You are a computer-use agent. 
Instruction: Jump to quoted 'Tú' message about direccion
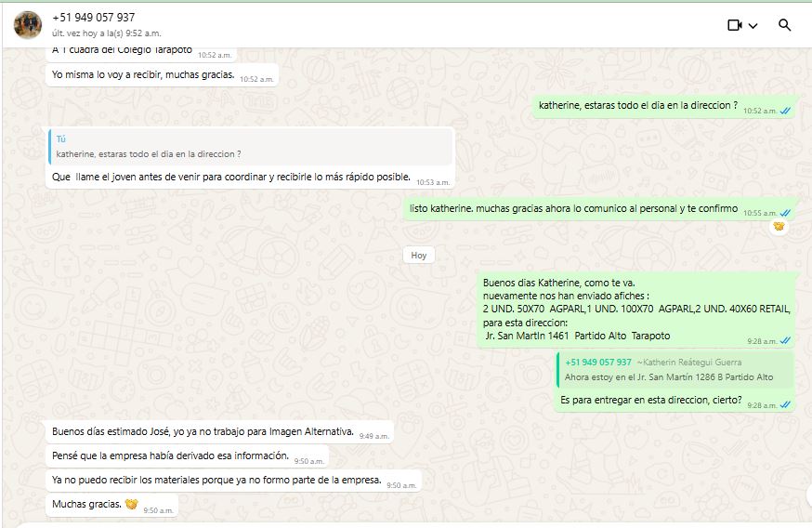(x=250, y=147)
